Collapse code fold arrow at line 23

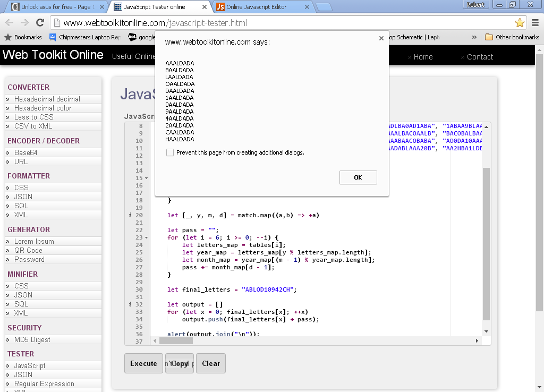pos(147,237)
